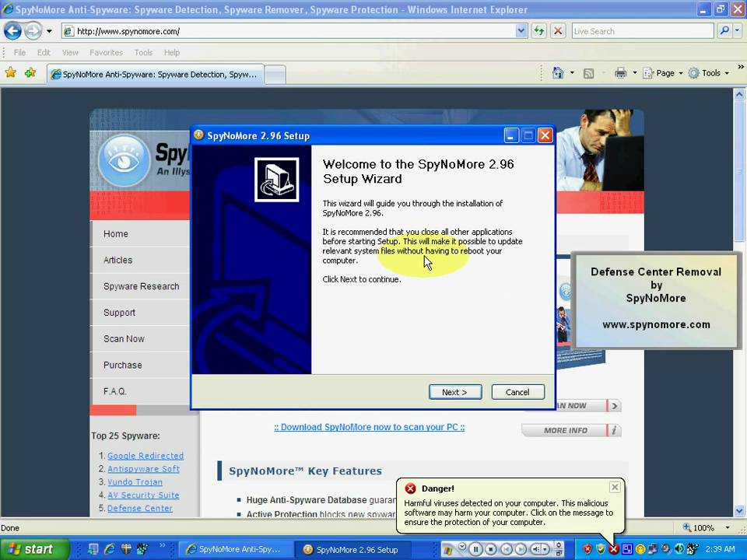Click the Google Redirected spyware link
The image size is (747, 560).
[146, 456]
